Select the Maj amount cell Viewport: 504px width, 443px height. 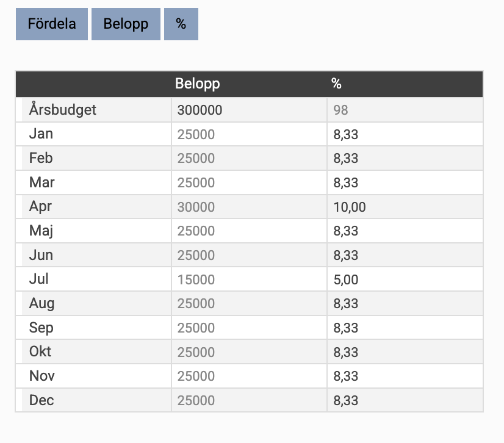click(249, 231)
